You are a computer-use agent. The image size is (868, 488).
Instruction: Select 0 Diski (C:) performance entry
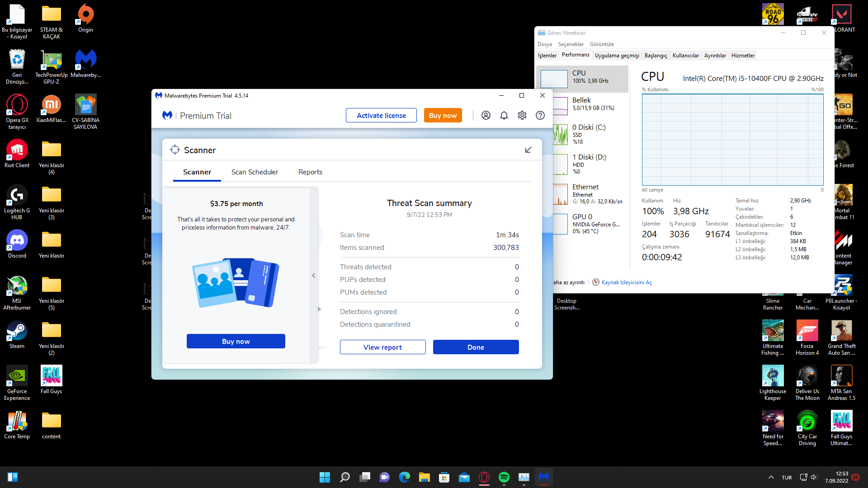[590, 134]
